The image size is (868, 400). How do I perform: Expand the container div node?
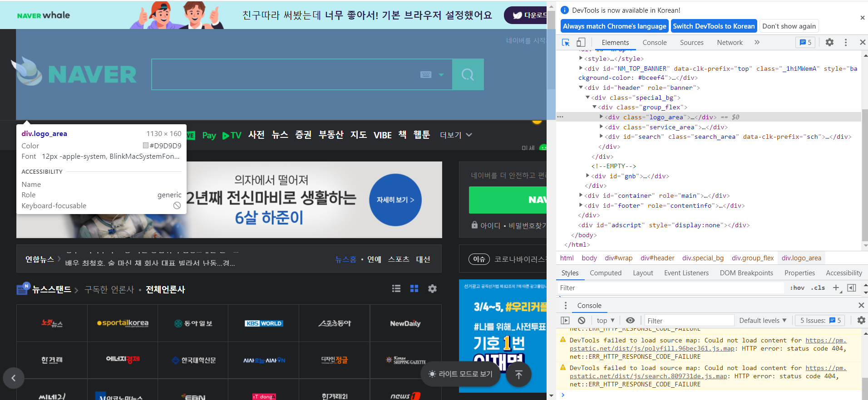click(581, 195)
